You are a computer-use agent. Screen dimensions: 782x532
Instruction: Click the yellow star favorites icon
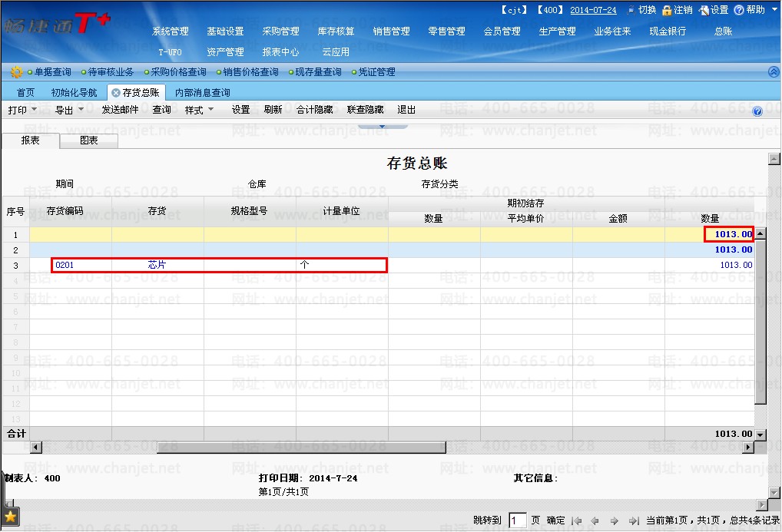pos(10,517)
